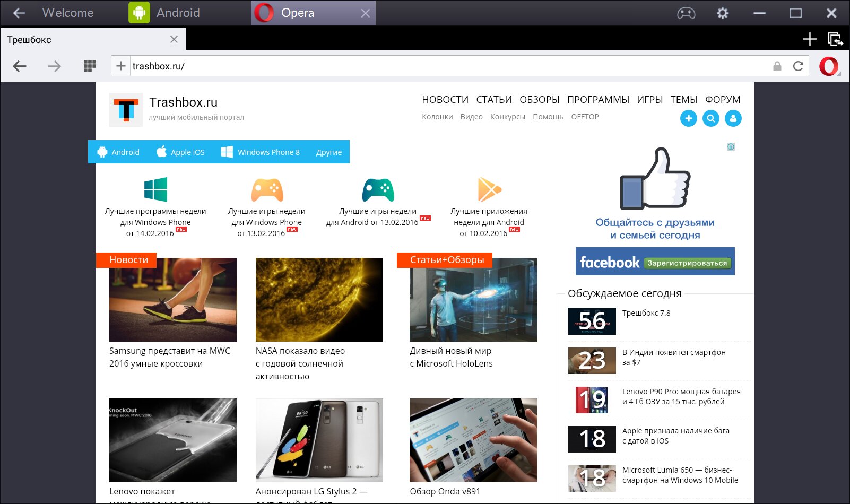
Task: Open the gamepad controller settings icon
Action: coord(686,13)
